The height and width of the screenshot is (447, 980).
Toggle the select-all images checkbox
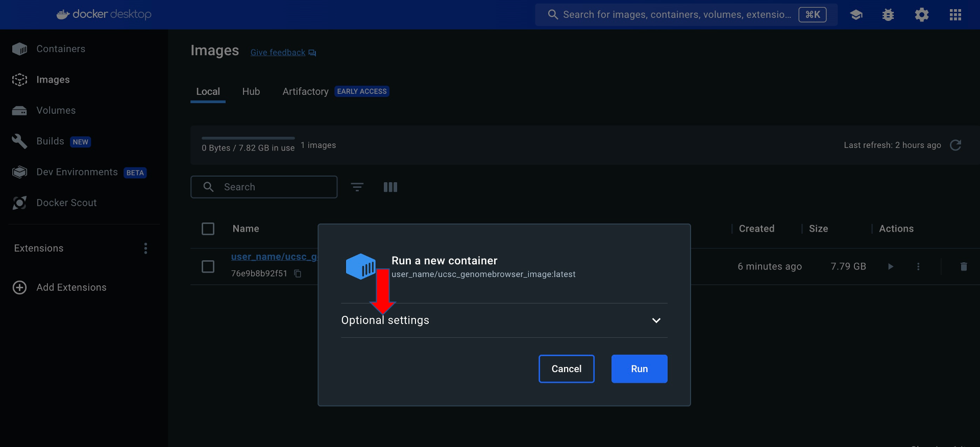[x=208, y=229]
